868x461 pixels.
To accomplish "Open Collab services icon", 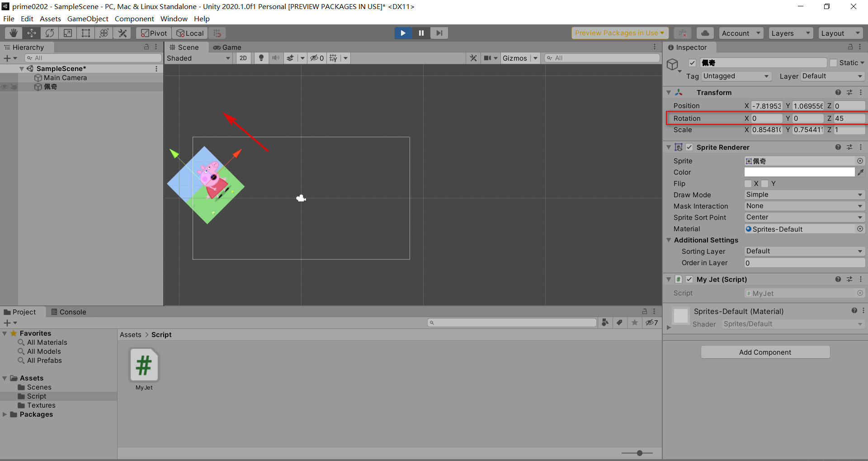I will point(683,33).
